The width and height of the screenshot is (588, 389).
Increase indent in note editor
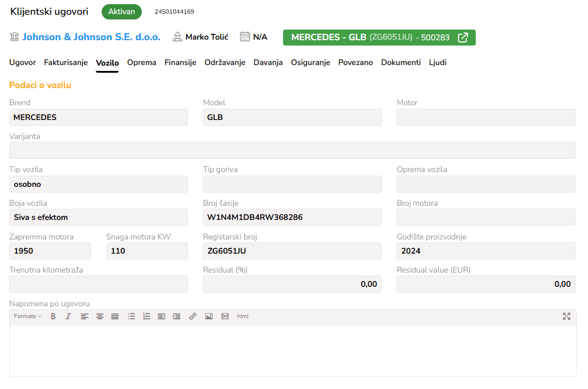(x=177, y=316)
